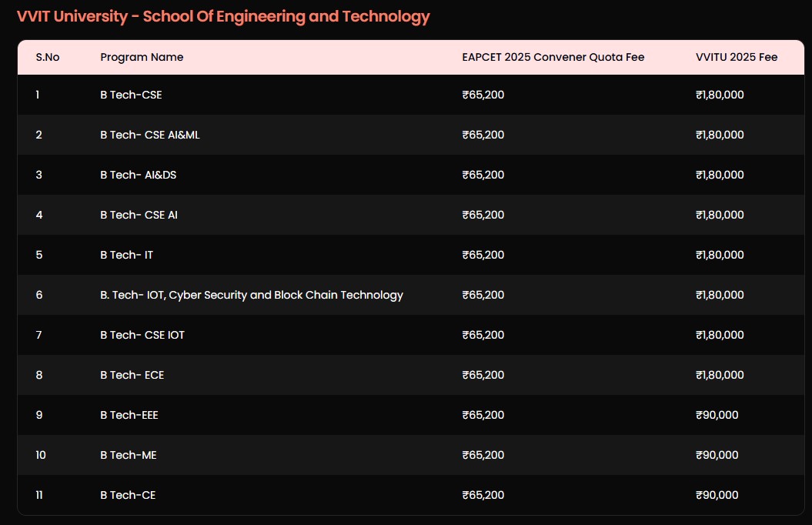Click the ₹1,80,000 VVITU fee for CSE AI&ML
Image resolution: width=812 pixels, height=525 pixels.
point(720,135)
